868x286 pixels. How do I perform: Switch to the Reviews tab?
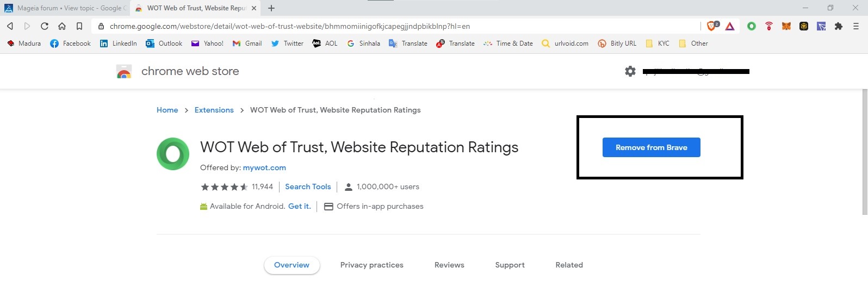click(x=449, y=265)
